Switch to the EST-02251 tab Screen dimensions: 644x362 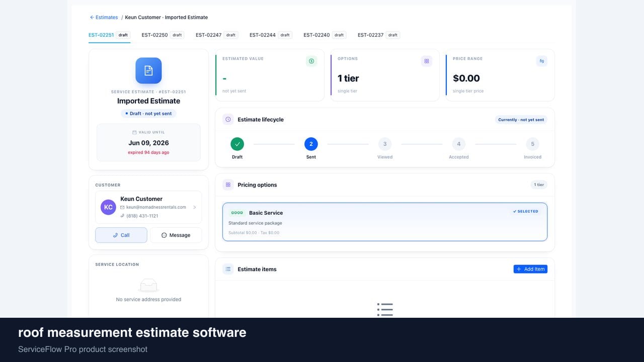tap(109, 35)
